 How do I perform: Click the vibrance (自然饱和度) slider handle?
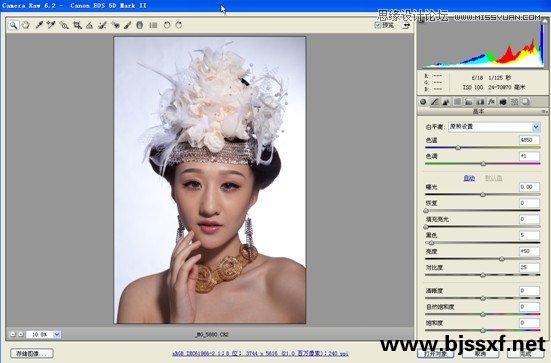point(483,315)
